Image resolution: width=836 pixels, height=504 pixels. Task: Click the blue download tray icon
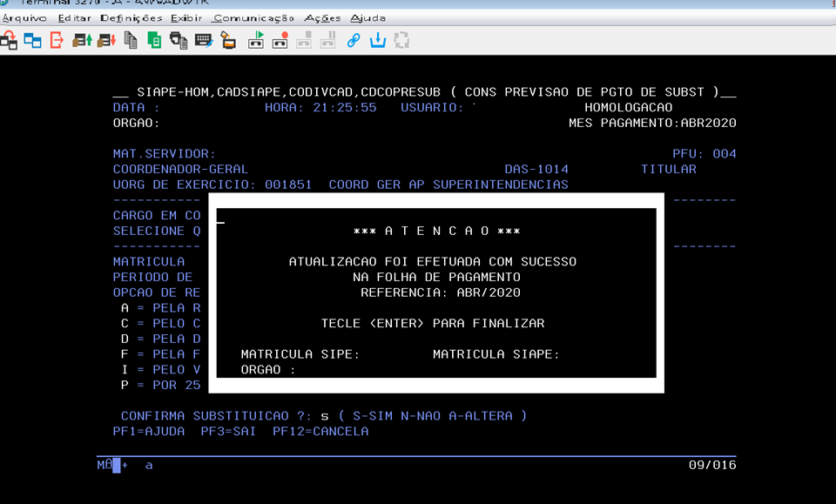point(378,39)
